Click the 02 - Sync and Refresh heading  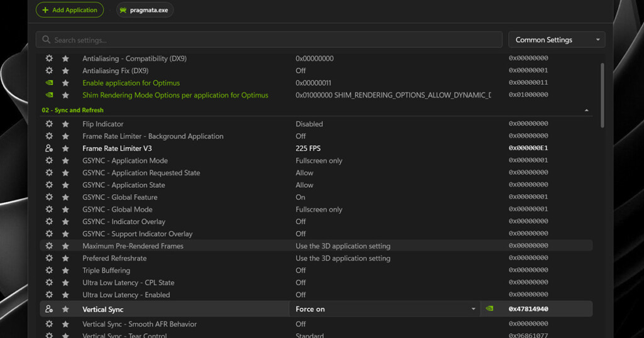click(73, 110)
